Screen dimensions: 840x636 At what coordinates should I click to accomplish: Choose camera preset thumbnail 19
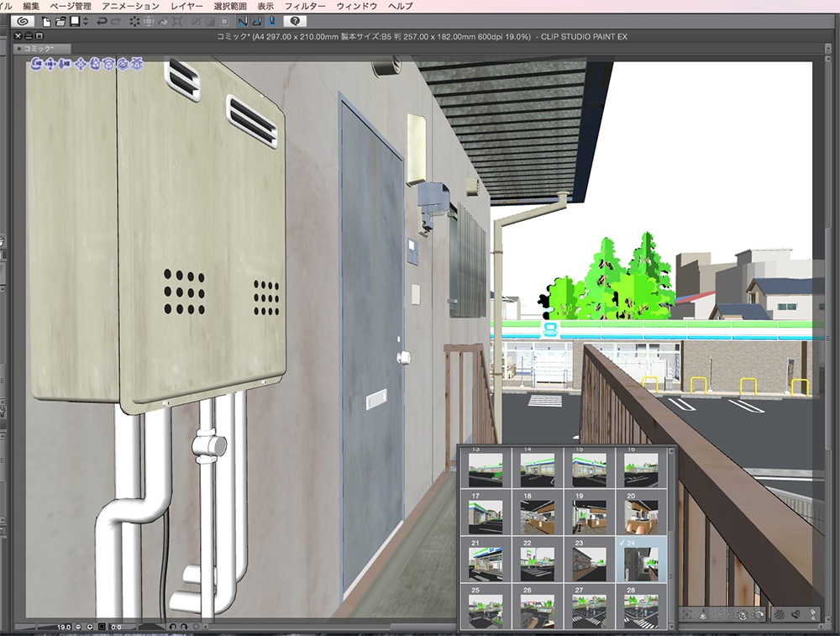tap(590, 512)
